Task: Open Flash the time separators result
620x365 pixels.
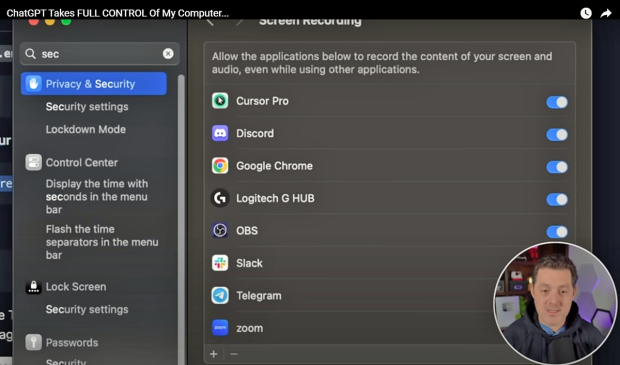Action: click(102, 242)
